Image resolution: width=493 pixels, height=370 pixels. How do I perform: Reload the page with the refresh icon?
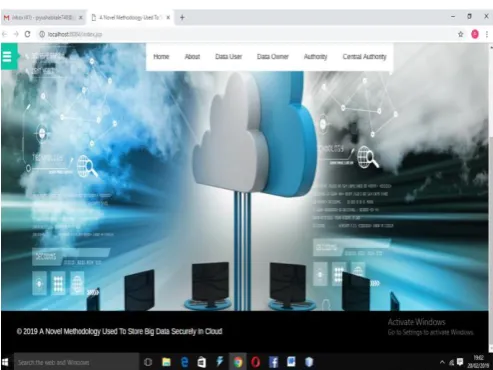tap(27, 34)
